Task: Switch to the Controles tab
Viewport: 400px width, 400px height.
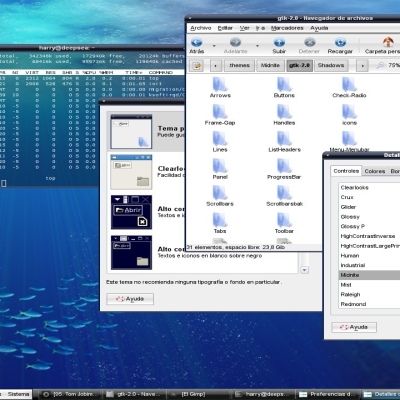Action: click(x=346, y=171)
